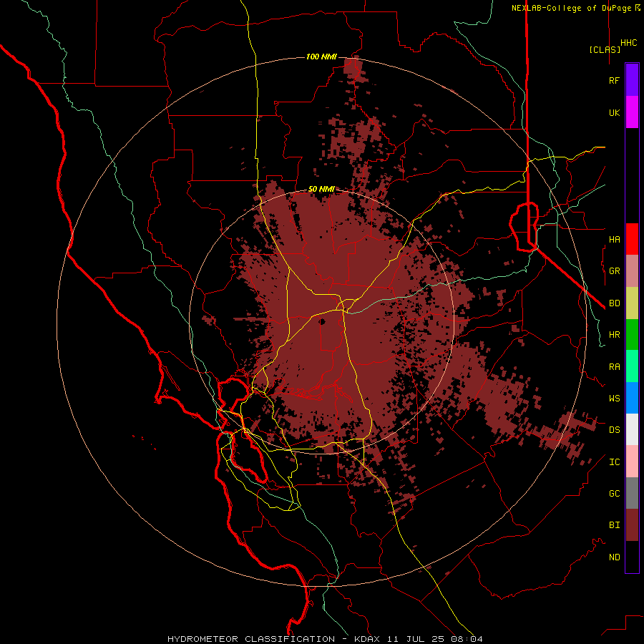Screen dimensions: 644x644
Task: Click the GC gray legend swatch
Action: click(632, 493)
